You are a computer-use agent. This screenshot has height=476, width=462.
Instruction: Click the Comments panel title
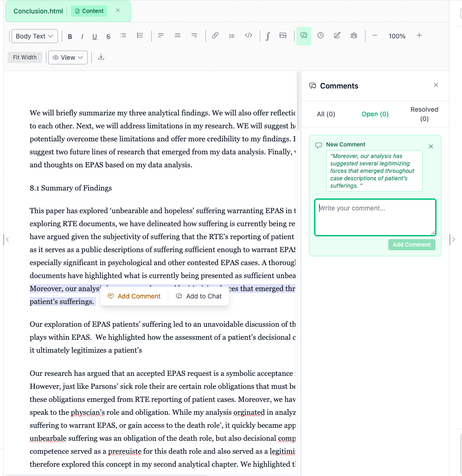click(339, 86)
